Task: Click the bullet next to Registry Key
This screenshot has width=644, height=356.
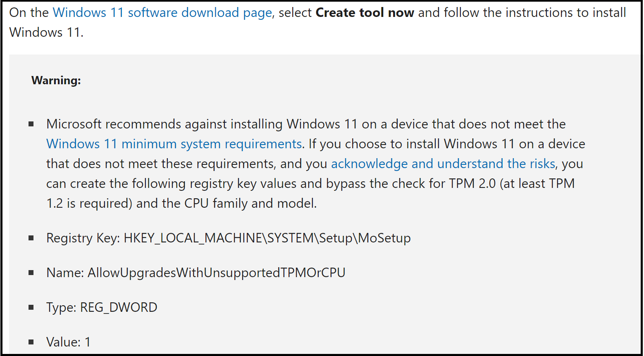Action: [31, 238]
